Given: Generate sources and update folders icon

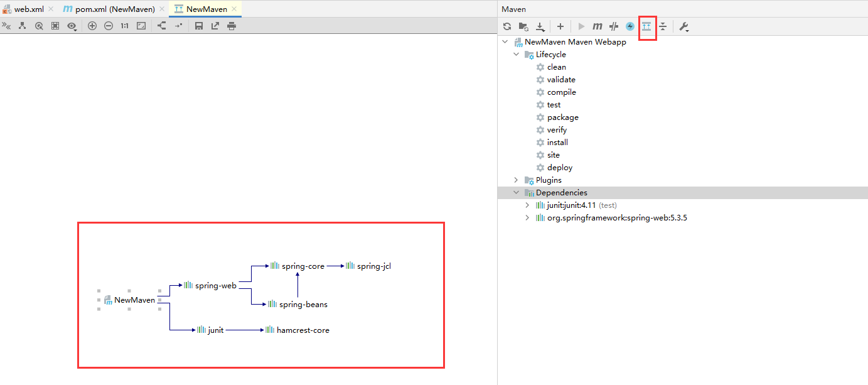Looking at the screenshot, I should point(523,26).
